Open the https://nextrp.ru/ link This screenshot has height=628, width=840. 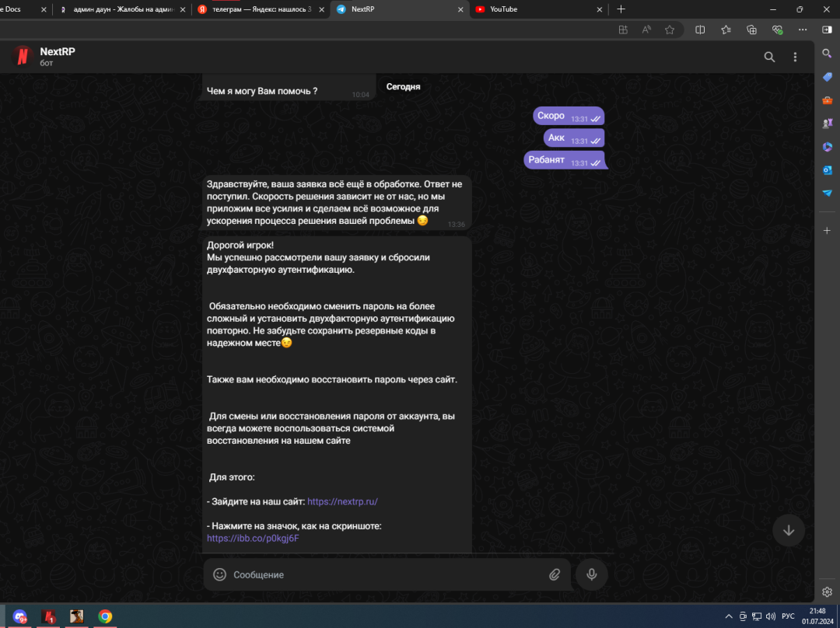click(342, 501)
